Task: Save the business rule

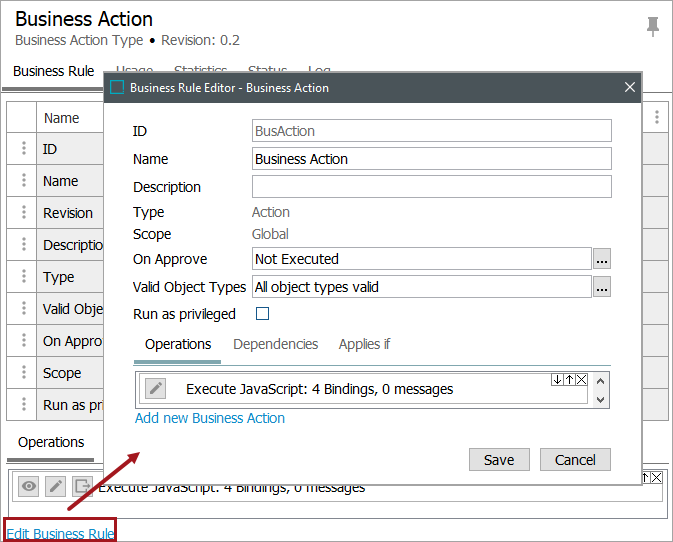Action: 498,460
